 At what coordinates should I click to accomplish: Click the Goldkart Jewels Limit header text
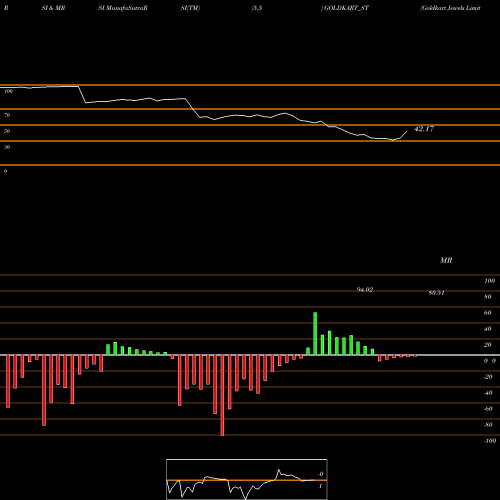tap(450, 8)
